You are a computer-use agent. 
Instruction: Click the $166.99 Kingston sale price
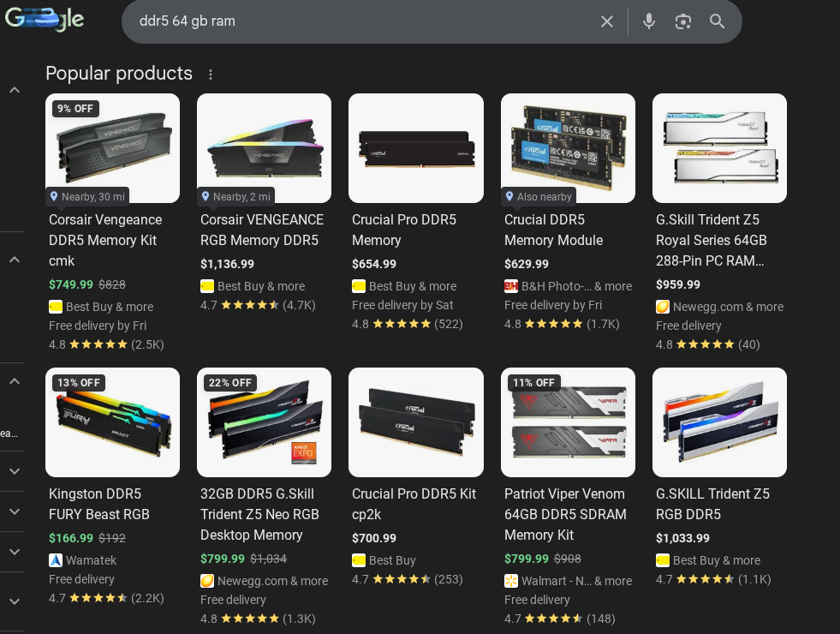[x=71, y=538]
